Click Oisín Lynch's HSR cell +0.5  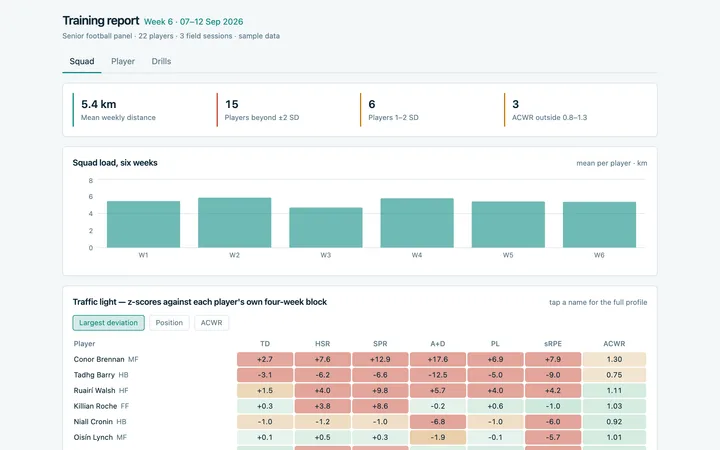tap(322, 438)
